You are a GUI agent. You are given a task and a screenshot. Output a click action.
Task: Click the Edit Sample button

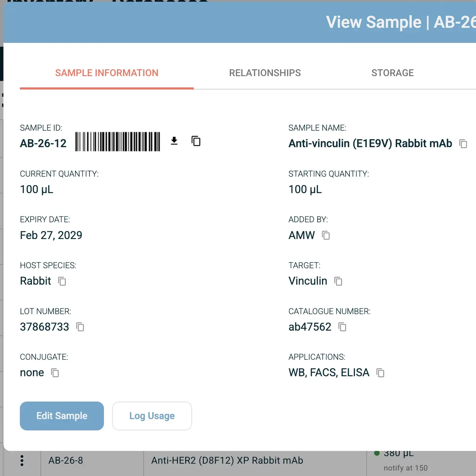click(62, 416)
